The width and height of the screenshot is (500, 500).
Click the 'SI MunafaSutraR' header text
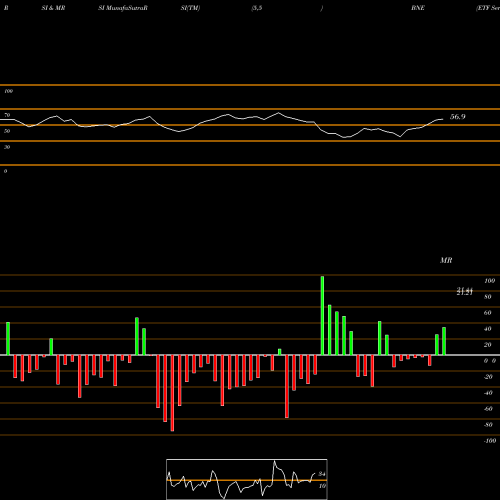[x=123, y=8]
